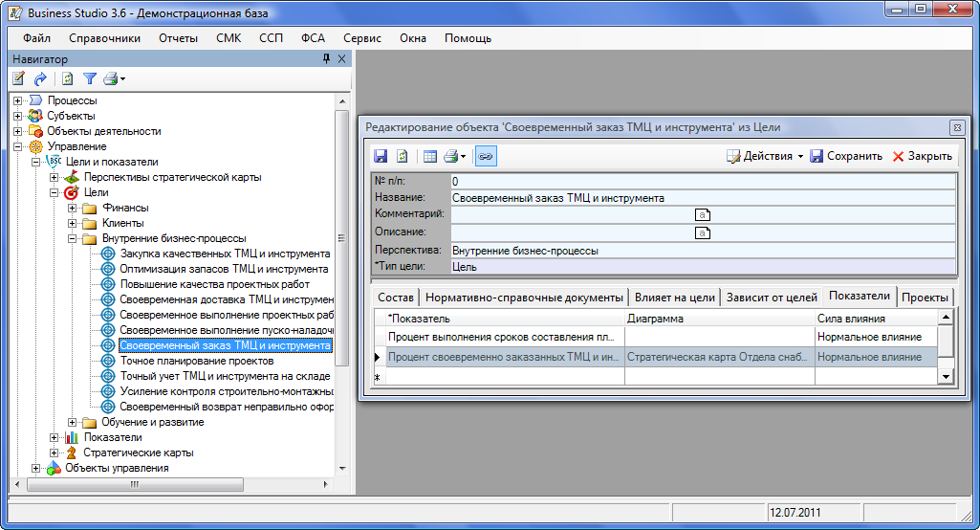This screenshot has width=980, height=530.
Task: Click the Объекты управления shapes icon
Action: (54, 468)
